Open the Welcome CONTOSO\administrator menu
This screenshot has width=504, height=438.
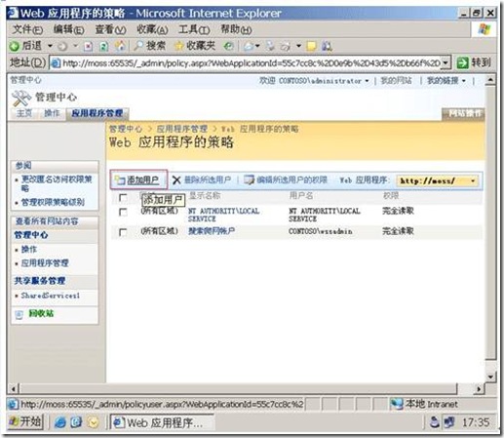click(x=314, y=81)
